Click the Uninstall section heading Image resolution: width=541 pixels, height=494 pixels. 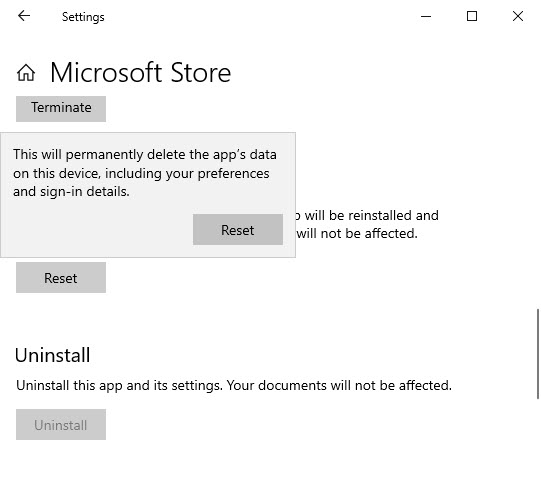click(52, 355)
